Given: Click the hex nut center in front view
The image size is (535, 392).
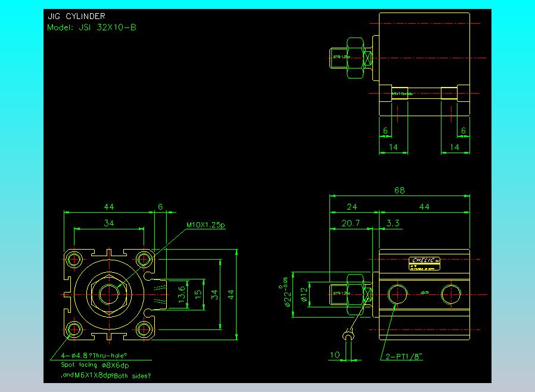Looking at the screenshot, I should [109, 294].
